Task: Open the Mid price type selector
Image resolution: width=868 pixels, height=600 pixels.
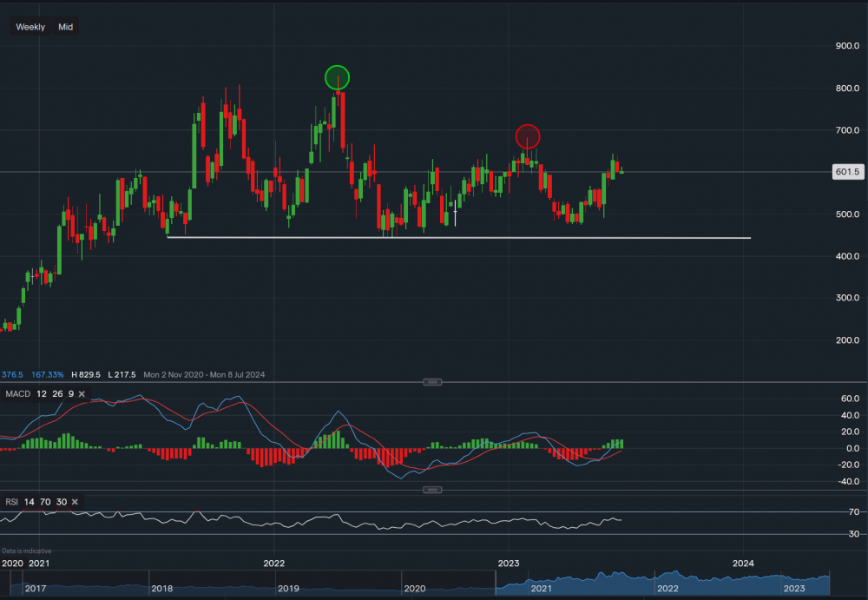Action: pyautogui.click(x=66, y=27)
